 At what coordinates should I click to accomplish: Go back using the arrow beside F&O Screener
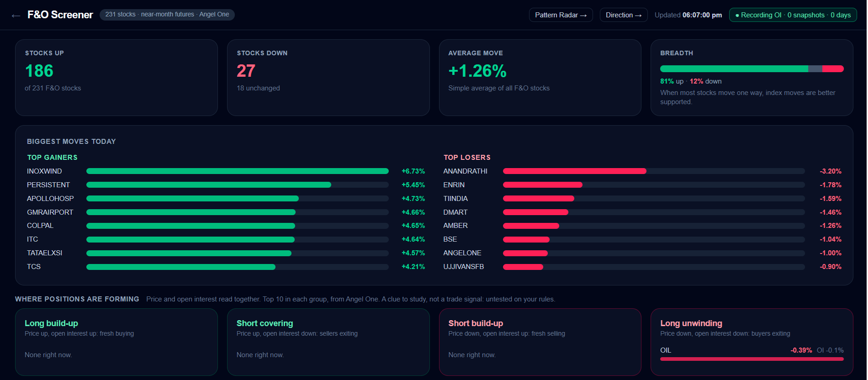pos(16,16)
